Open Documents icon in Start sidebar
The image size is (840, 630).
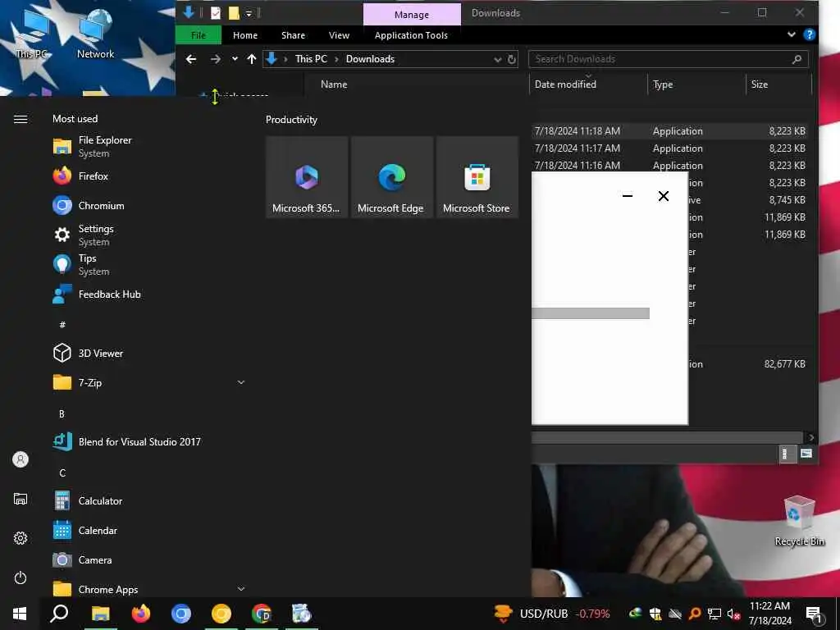(x=21, y=499)
